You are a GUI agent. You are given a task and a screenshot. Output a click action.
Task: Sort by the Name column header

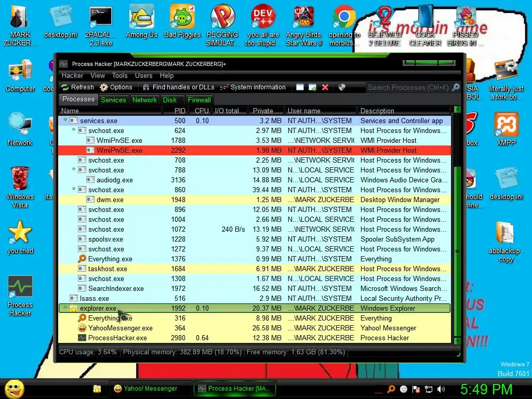pos(111,111)
